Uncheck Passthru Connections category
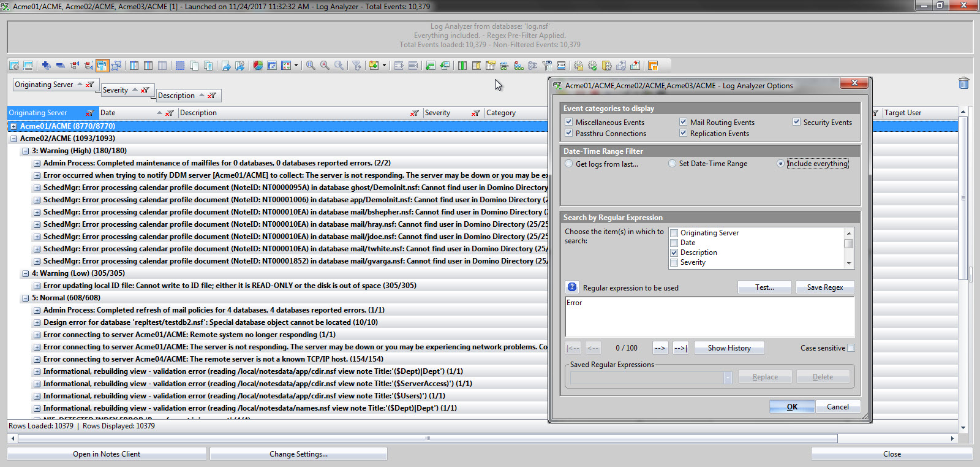 point(569,133)
